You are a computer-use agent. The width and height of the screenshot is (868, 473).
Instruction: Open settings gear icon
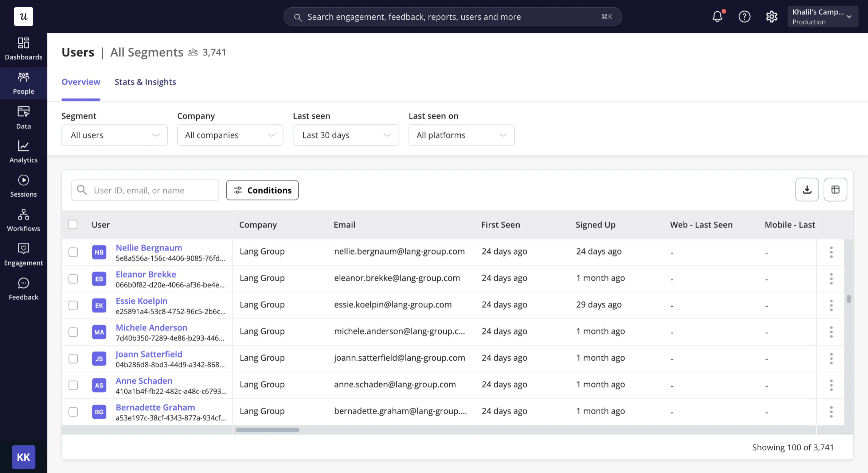(x=771, y=16)
